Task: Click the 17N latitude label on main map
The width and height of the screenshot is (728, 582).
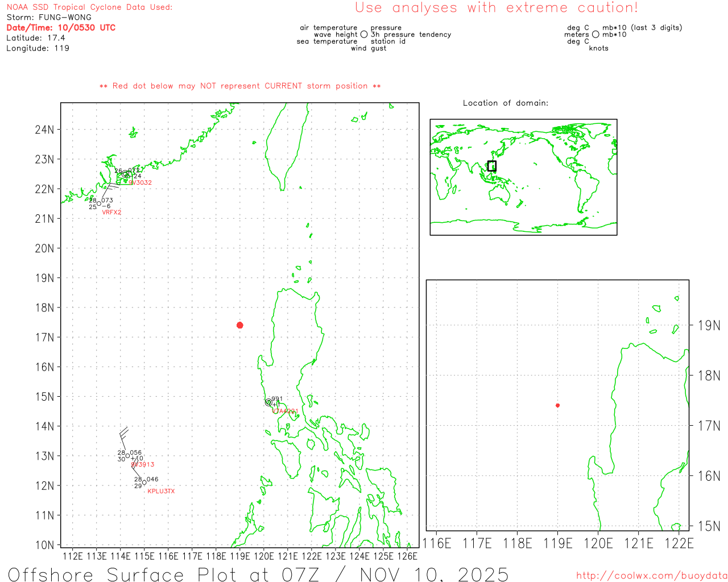Action: tap(44, 338)
